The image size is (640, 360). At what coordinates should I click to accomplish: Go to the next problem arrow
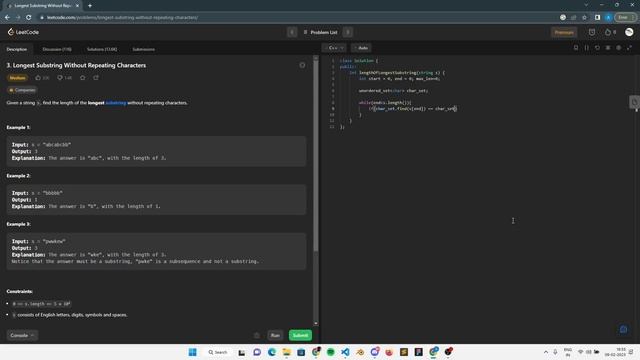tap(348, 32)
